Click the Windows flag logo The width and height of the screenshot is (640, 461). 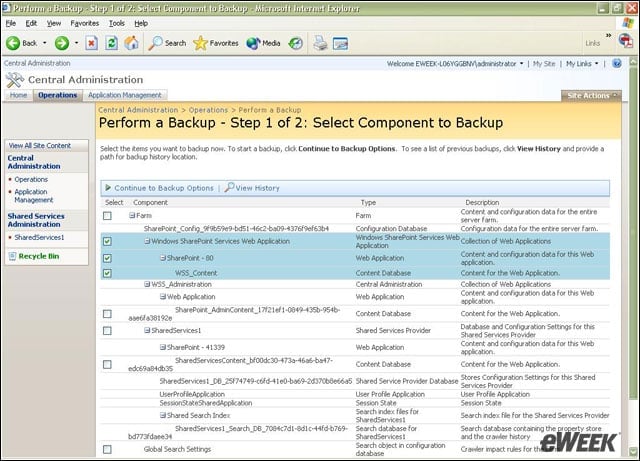pyautogui.click(x=628, y=23)
